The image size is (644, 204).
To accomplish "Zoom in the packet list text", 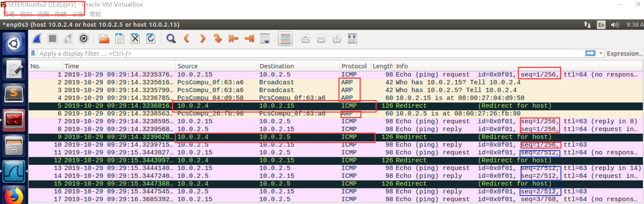I will pyautogui.click(x=306, y=38).
